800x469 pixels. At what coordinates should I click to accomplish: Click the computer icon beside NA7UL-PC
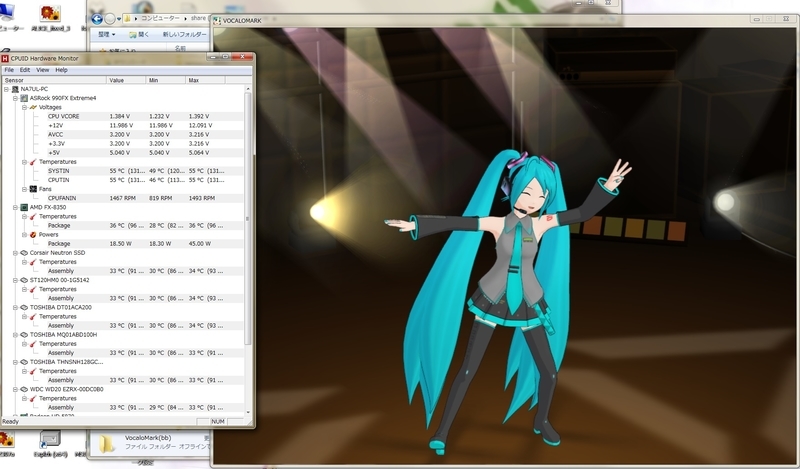tap(15, 89)
